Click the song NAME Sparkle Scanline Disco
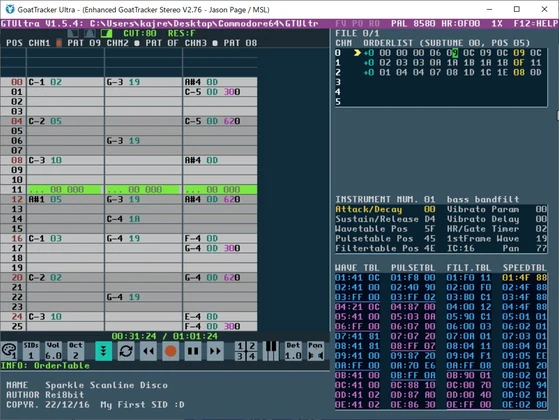 tap(106, 385)
